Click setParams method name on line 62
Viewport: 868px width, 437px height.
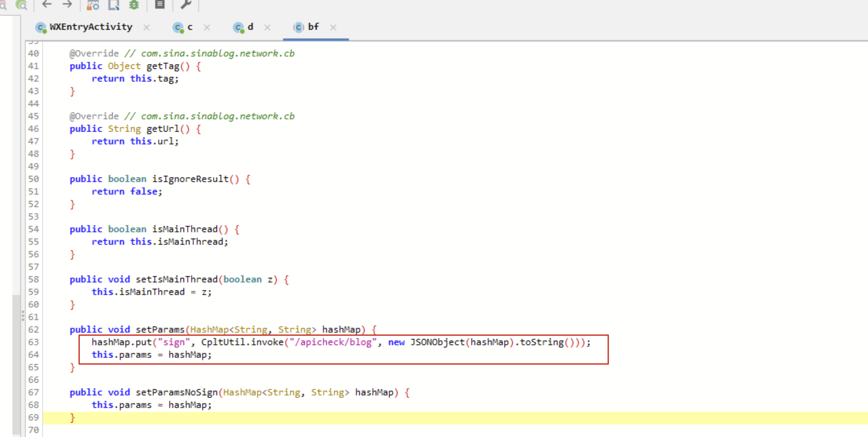coord(160,329)
